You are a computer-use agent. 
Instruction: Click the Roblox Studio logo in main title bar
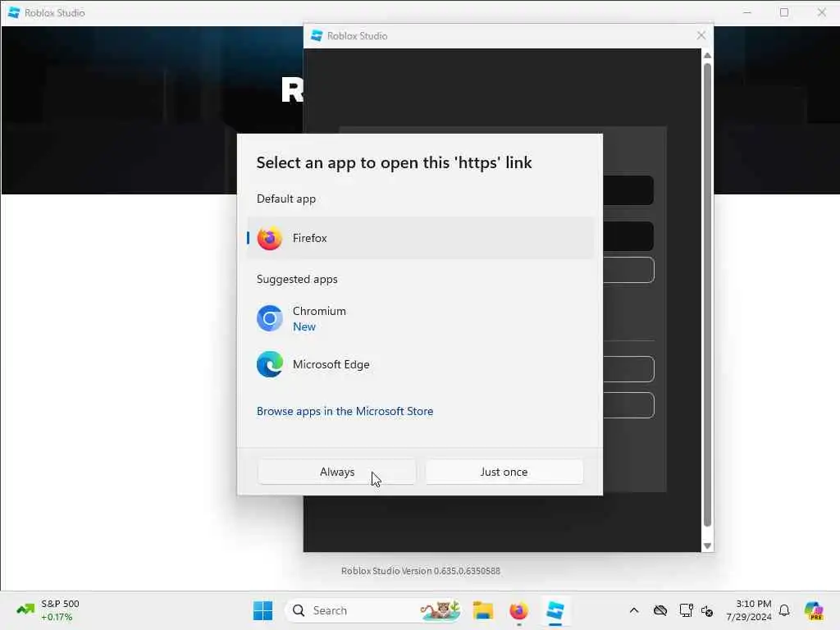(x=14, y=13)
